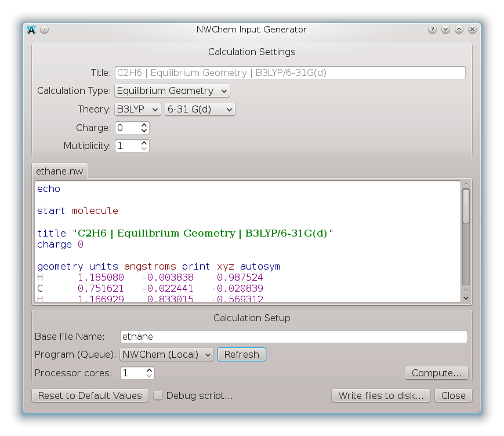
Task: Increase the Charge value with up arrow
Action: [144, 125]
